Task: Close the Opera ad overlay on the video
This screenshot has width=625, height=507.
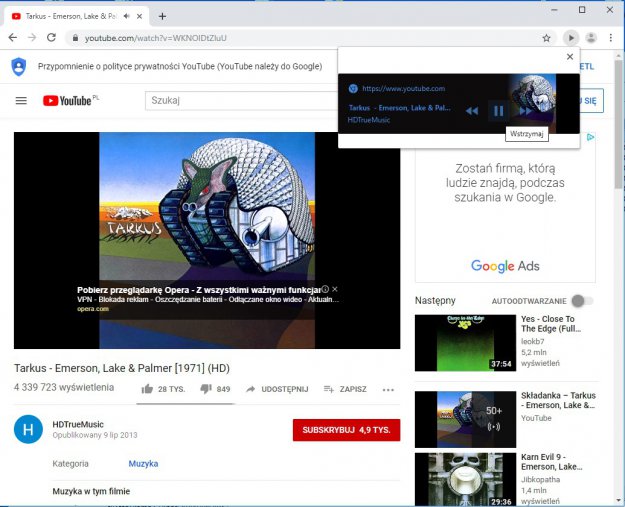Action: pos(335,289)
